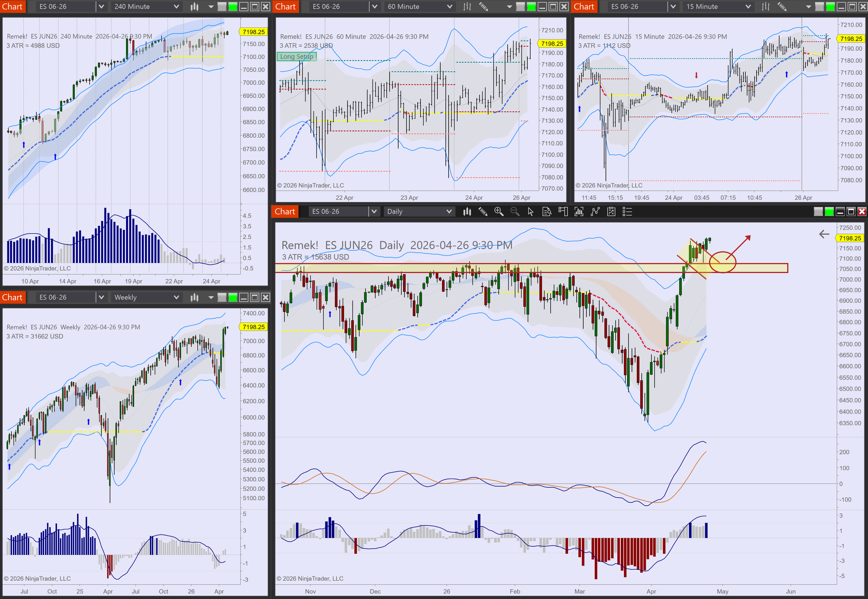This screenshot has width=868, height=599.
Task: Open Chart Trader icon on Daily chart
Action: click(x=563, y=212)
